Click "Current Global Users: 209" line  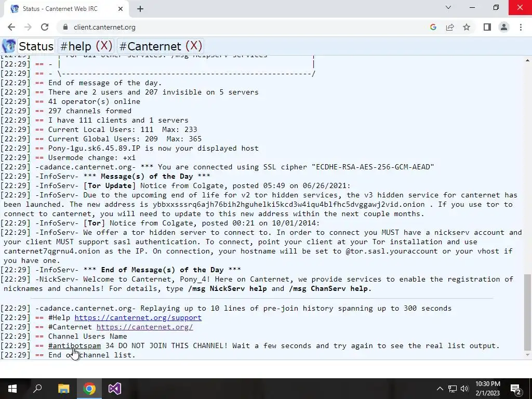tap(103, 139)
